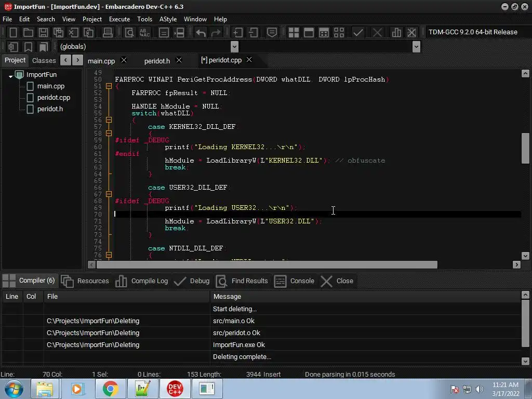Open the Compile Log tab
Screen dimensions: 532x399
[142, 281]
